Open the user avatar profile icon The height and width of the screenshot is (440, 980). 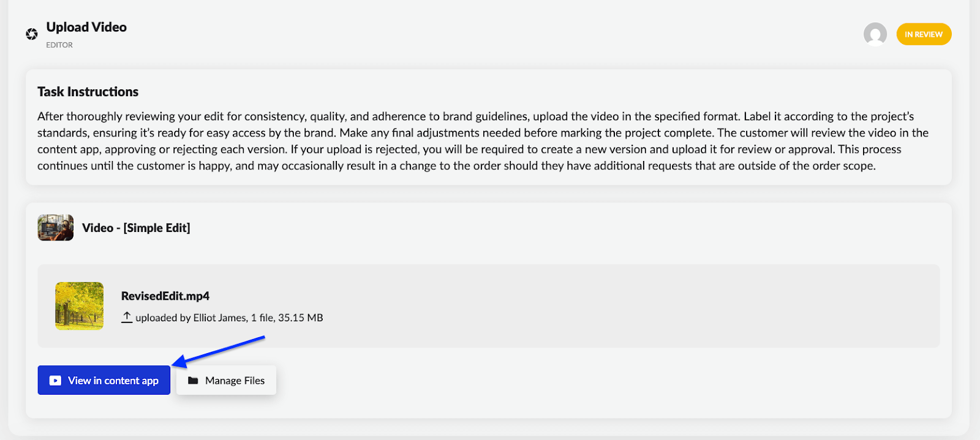click(875, 34)
